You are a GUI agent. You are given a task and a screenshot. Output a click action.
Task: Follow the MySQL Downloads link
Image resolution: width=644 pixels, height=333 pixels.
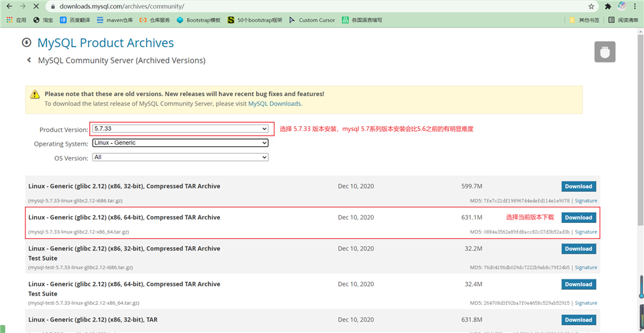click(274, 104)
